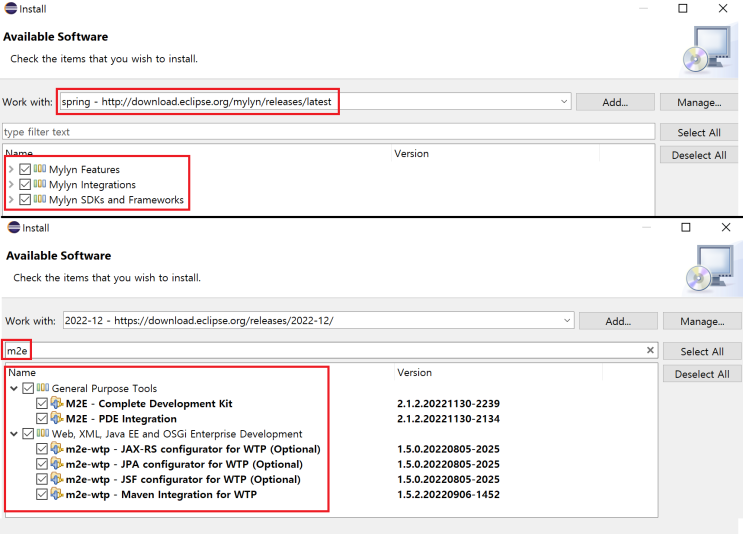Click Deselect All in lower Install window
The height and width of the screenshot is (534, 743).
702,374
